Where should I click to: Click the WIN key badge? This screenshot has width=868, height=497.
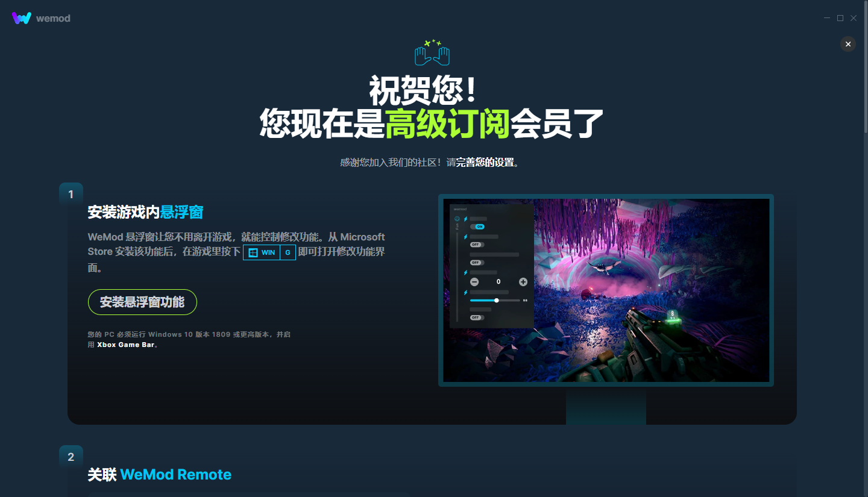(262, 252)
